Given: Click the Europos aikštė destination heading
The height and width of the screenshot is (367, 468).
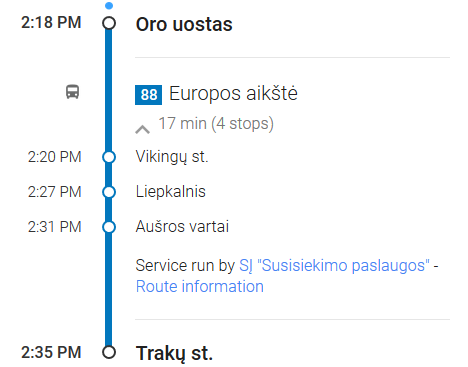Looking at the screenshot, I should click(x=233, y=94).
